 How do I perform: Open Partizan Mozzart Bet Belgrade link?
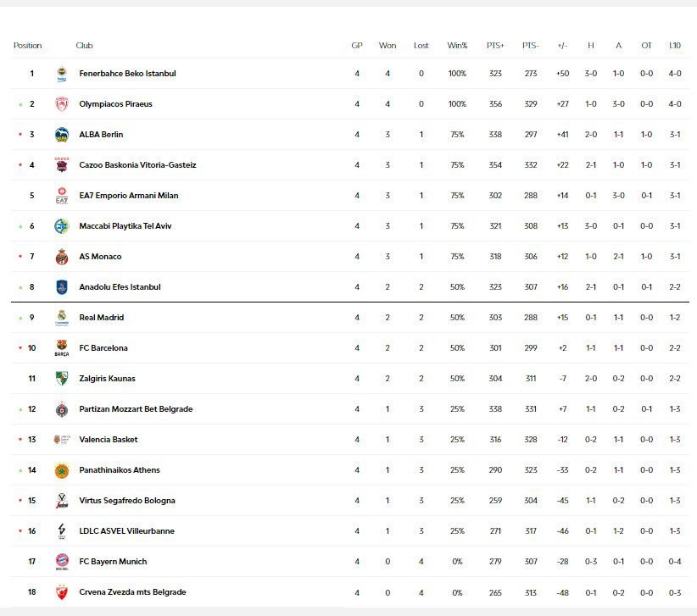coord(136,409)
